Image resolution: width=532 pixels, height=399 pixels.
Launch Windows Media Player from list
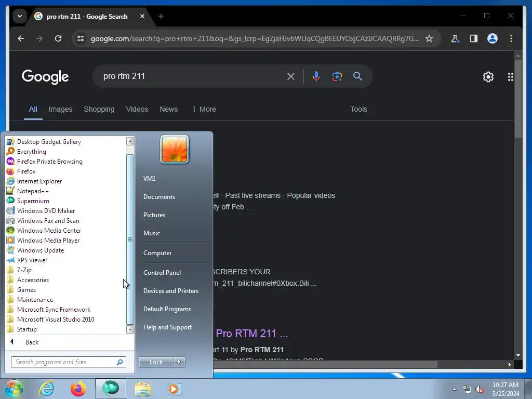48,240
